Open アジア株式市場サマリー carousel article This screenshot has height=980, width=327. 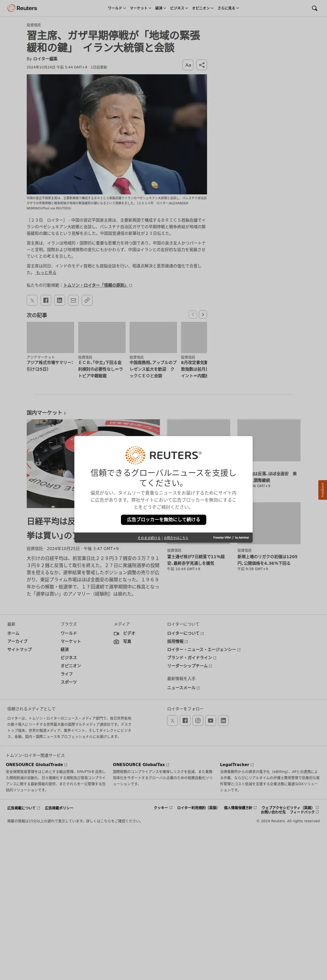point(50,366)
